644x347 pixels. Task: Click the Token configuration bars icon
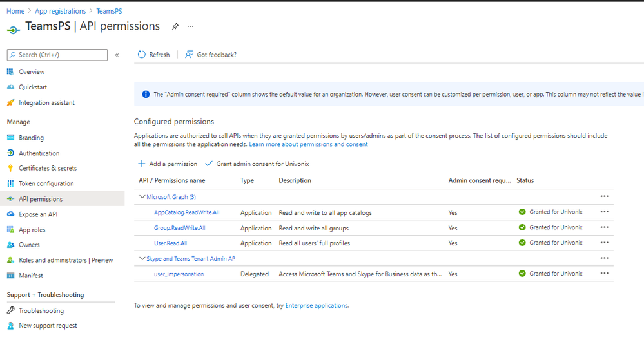(x=11, y=183)
